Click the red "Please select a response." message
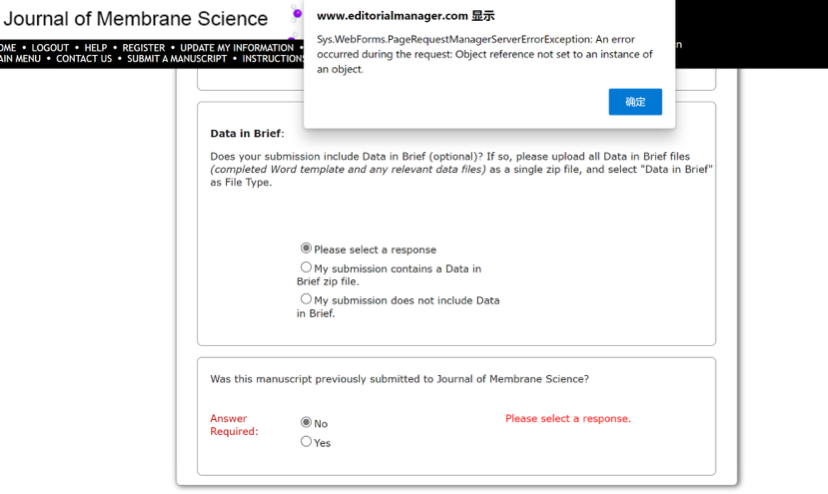The height and width of the screenshot is (494, 828). point(568,419)
